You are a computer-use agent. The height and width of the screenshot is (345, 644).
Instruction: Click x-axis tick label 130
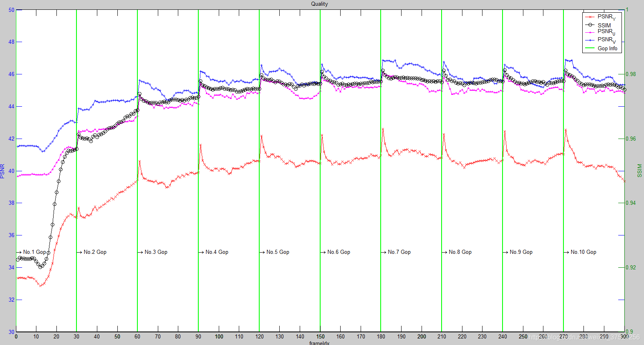click(x=279, y=336)
